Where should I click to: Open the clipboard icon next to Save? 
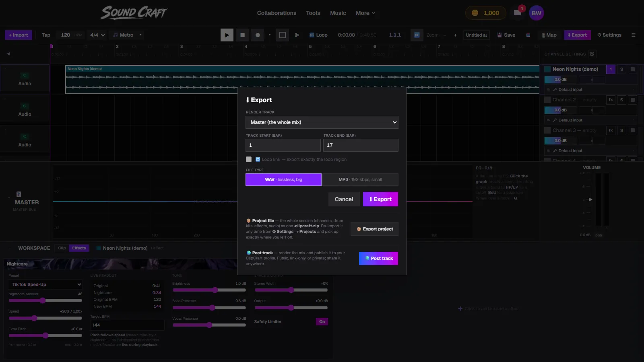click(528, 35)
